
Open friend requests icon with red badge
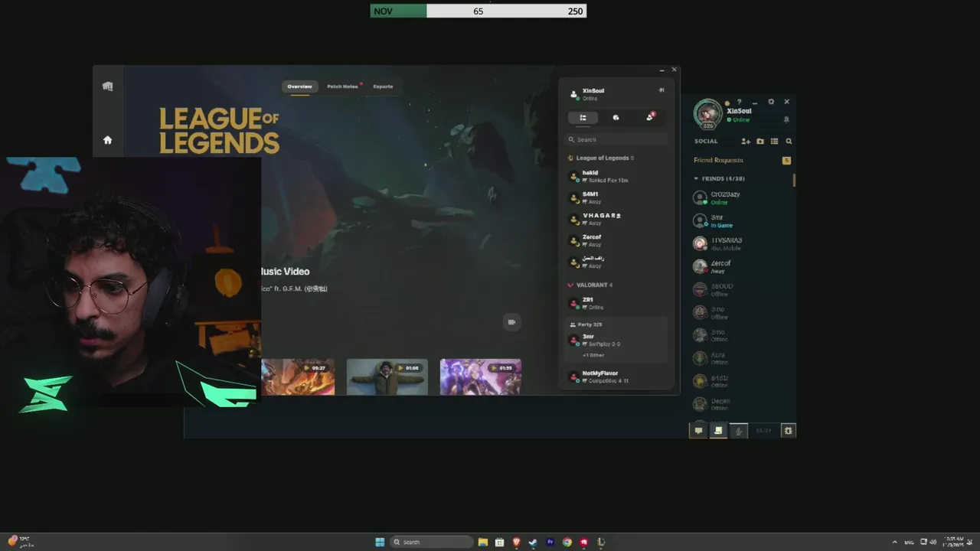(650, 117)
